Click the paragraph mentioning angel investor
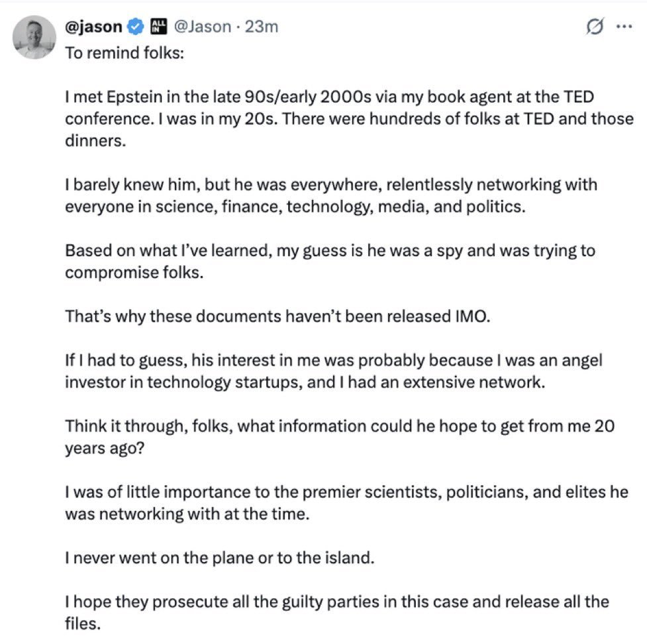This screenshot has height=644, width=647. pyautogui.click(x=333, y=371)
